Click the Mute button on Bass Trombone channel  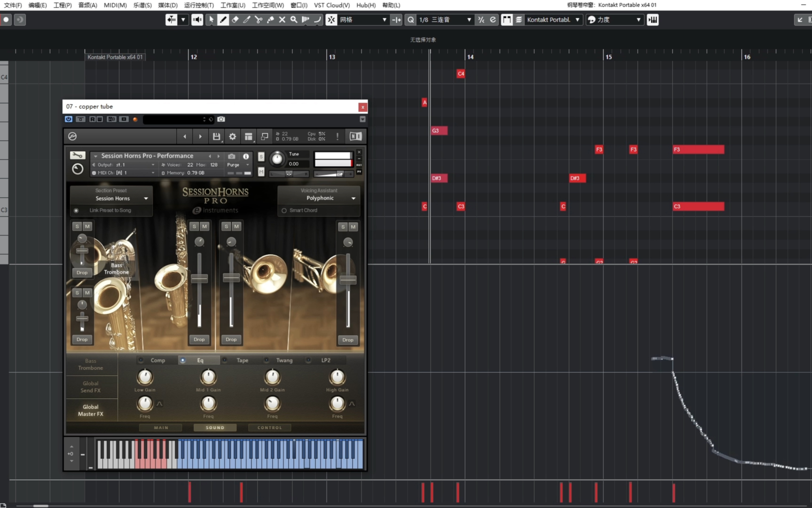87,226
